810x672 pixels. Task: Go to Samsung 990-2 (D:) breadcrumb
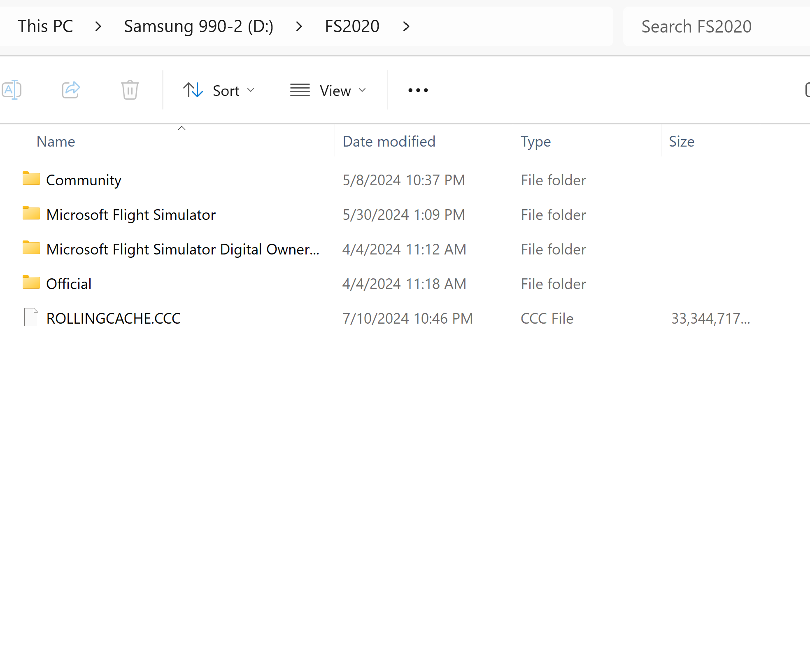[x=198, y=27]
